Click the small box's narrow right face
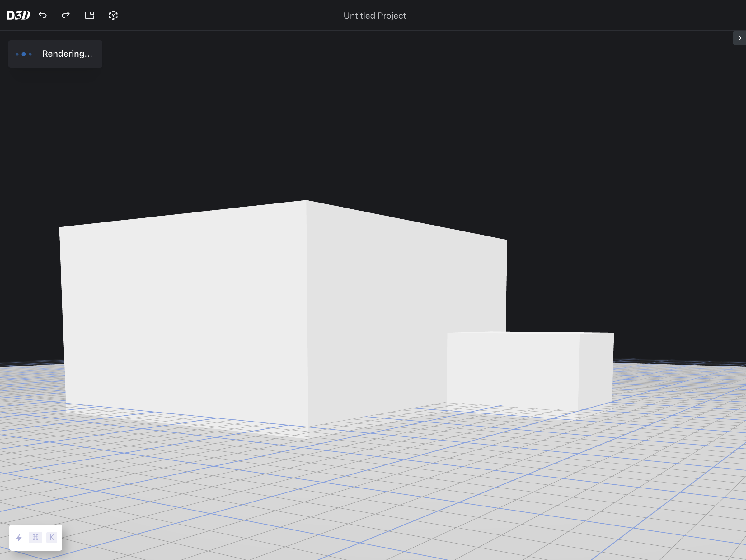746x560 pixels. tap(596, 371)
